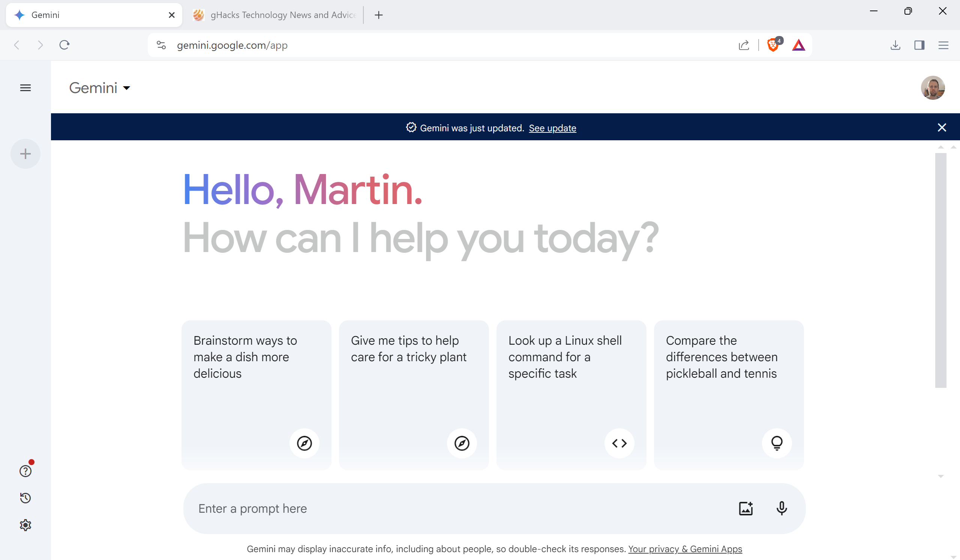Click the help icon in the sidebar
Image resolution: width=960 pixels, height=560 pixels.
pyautogui.click(x=25, y=471)
